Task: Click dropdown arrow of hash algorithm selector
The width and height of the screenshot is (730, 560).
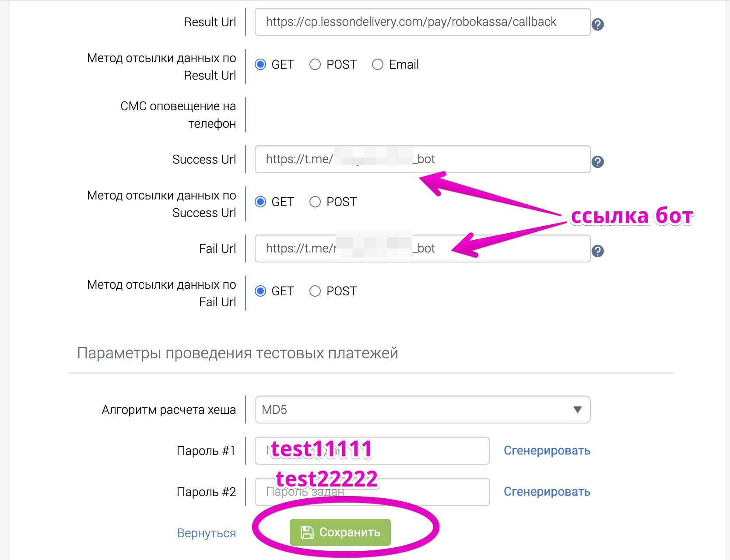Action: [577, 410]
